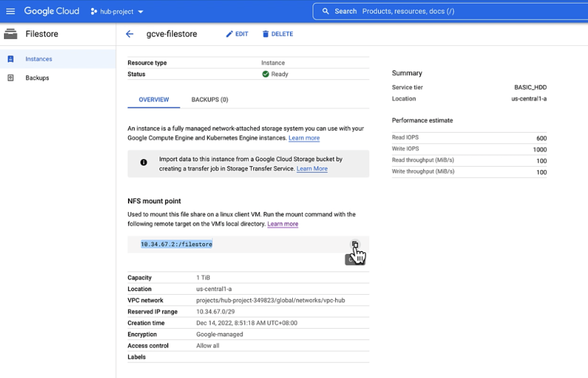The width and height of the screenshot is (588, 378).
Task: Click the Filestore product icon
Action: pos(10,34)
